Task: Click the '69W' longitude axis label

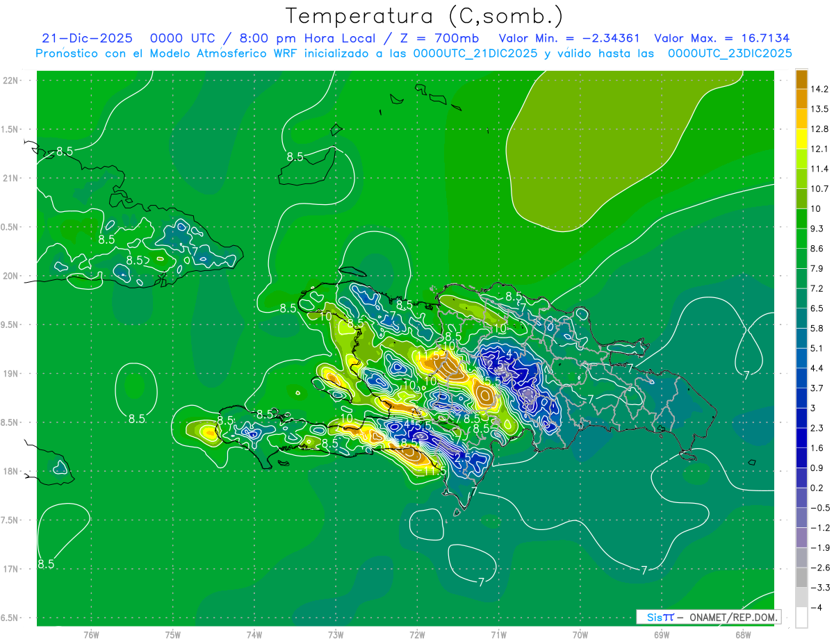Action: [662, 635]
